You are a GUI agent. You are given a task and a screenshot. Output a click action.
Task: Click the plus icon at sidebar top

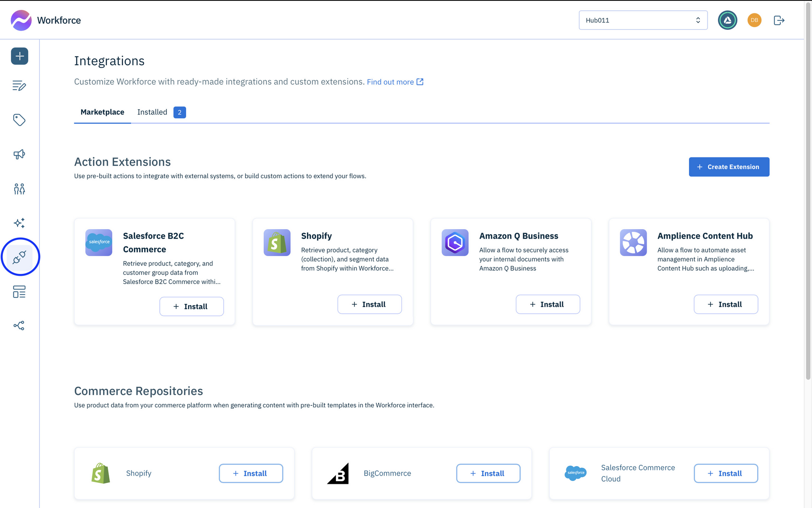(x=19, y=56)
